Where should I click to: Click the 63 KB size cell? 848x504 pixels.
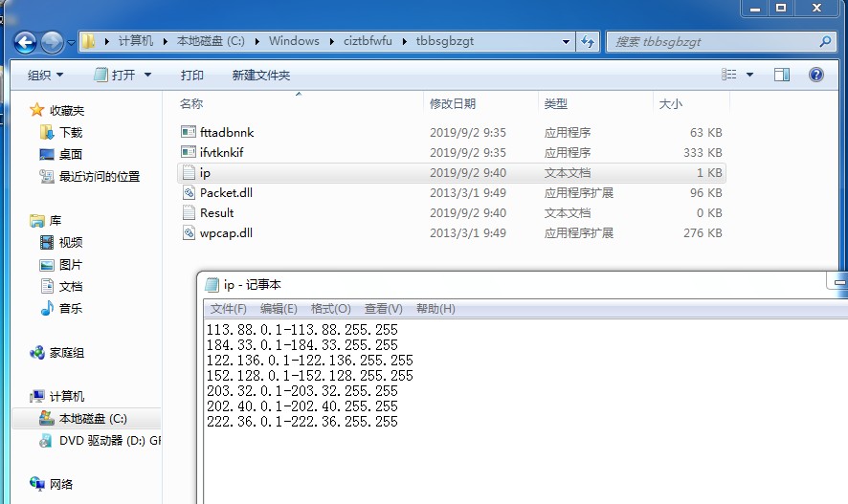[705, 132]
